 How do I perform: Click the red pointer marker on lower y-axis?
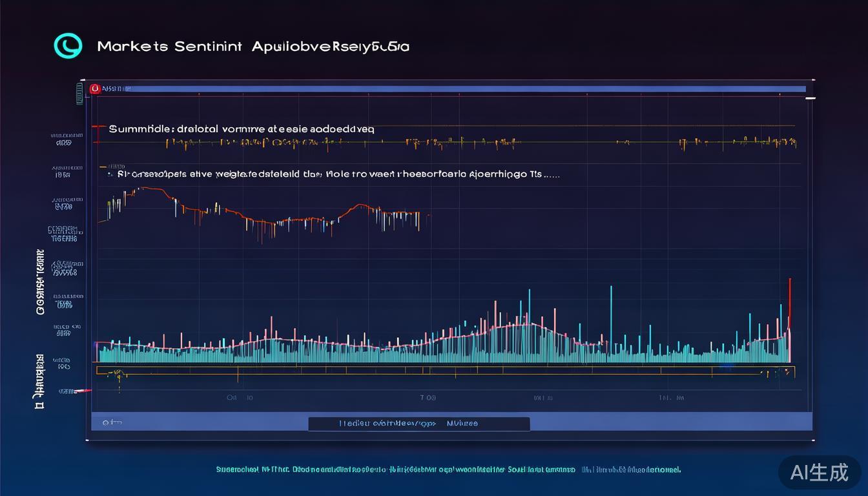pyautogui.click(x=83, y=391)
